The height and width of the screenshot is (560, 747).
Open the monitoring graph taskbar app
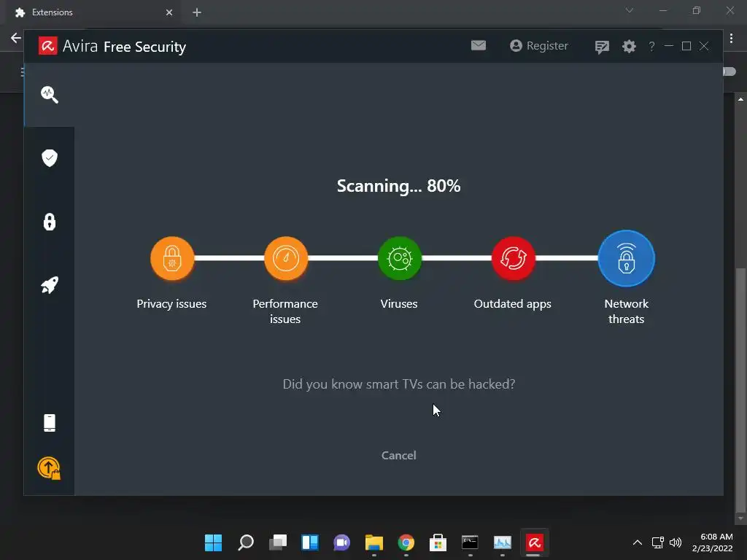pyautogui.click(x=502, y=542)
